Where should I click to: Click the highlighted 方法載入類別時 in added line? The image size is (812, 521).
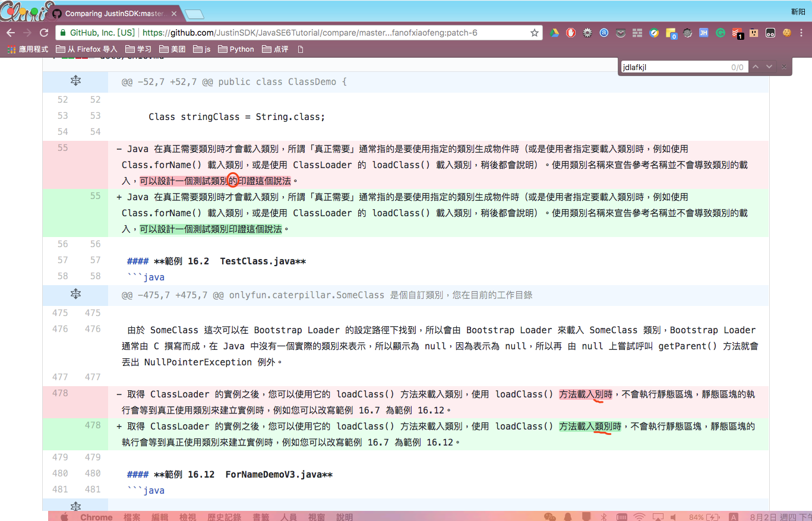click(x=590, y=426)
